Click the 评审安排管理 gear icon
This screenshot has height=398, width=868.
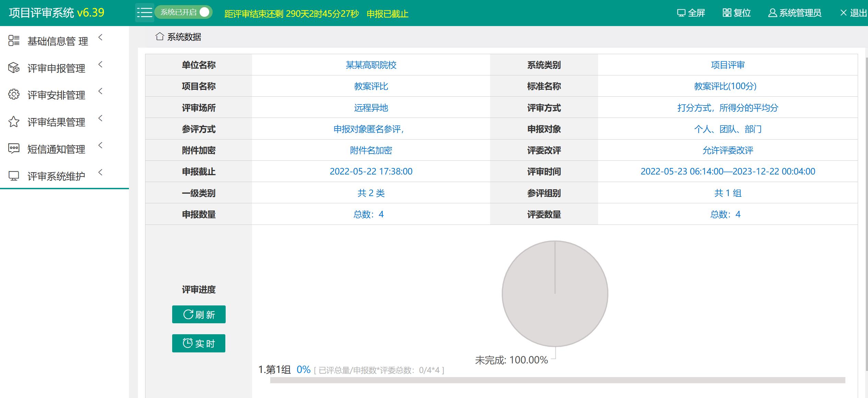pyautogui.click(x=14, y=95)
